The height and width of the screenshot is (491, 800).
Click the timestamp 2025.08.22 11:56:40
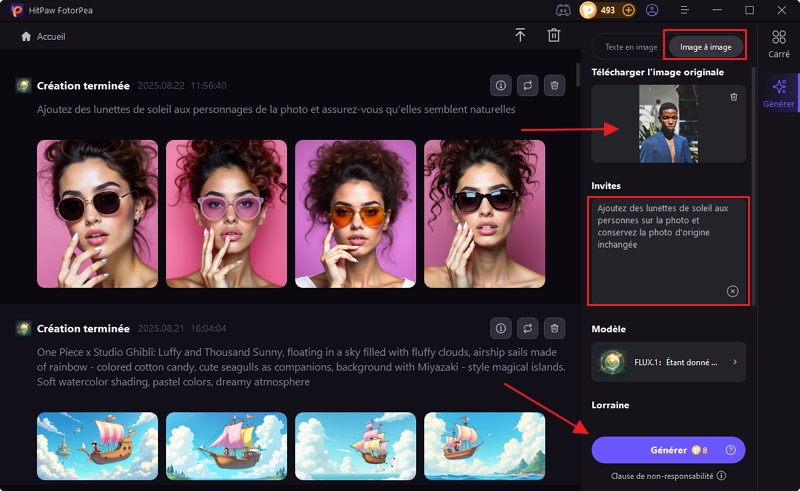182,85
